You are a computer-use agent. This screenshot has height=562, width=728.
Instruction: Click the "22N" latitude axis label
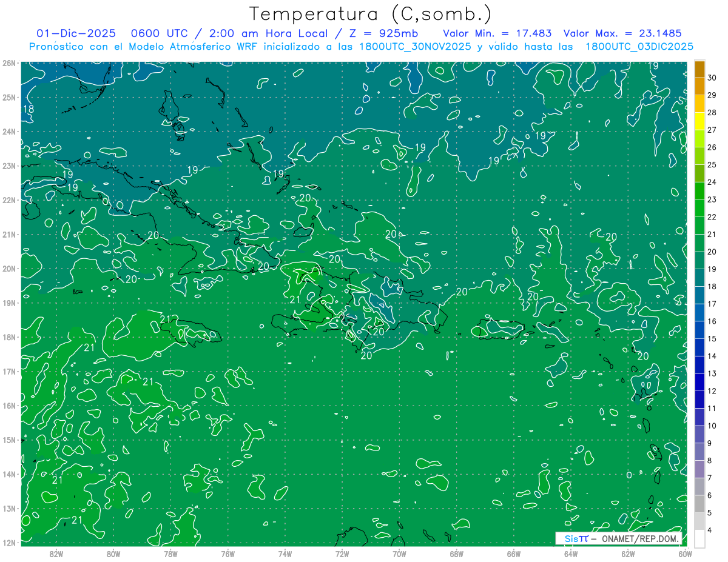pos(8,199)
